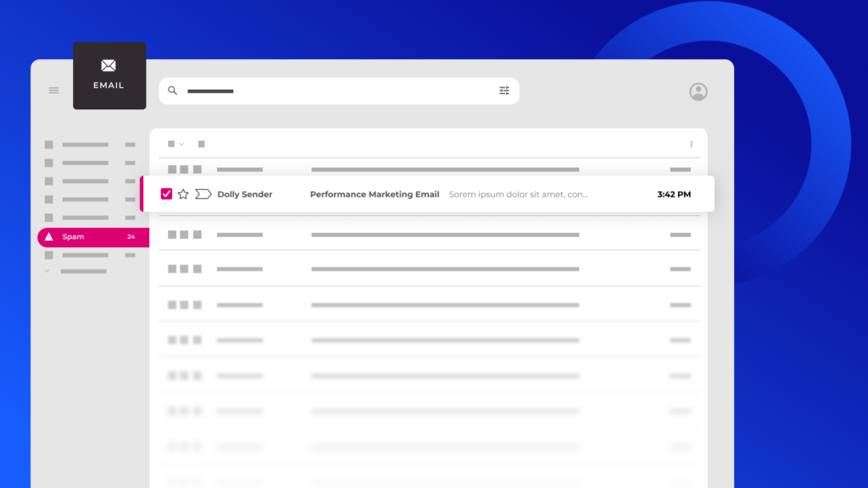Expand the collapsed sidebar chevron
This screenshot has height=488, width=868.
click(x=47, y=269)
